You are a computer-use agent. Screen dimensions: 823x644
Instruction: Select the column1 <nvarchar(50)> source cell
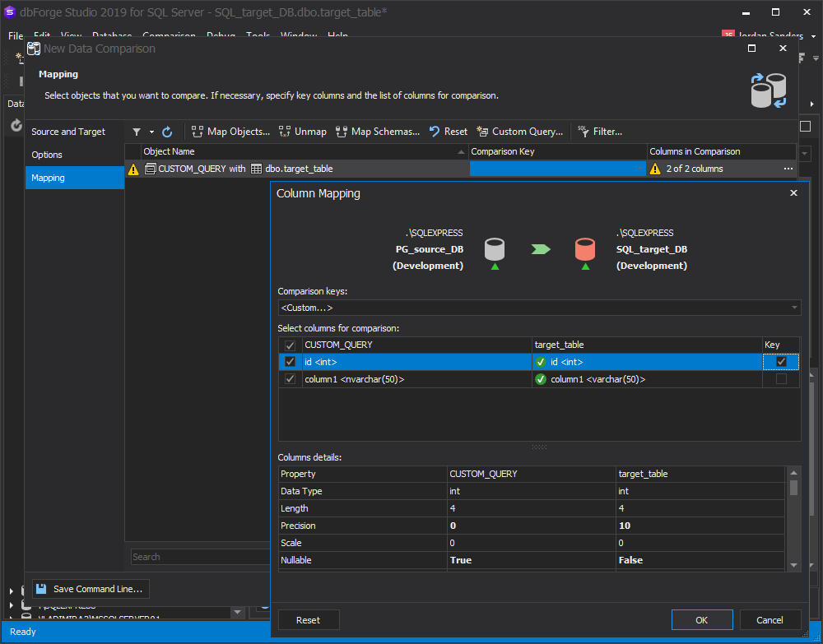[417, 379]
